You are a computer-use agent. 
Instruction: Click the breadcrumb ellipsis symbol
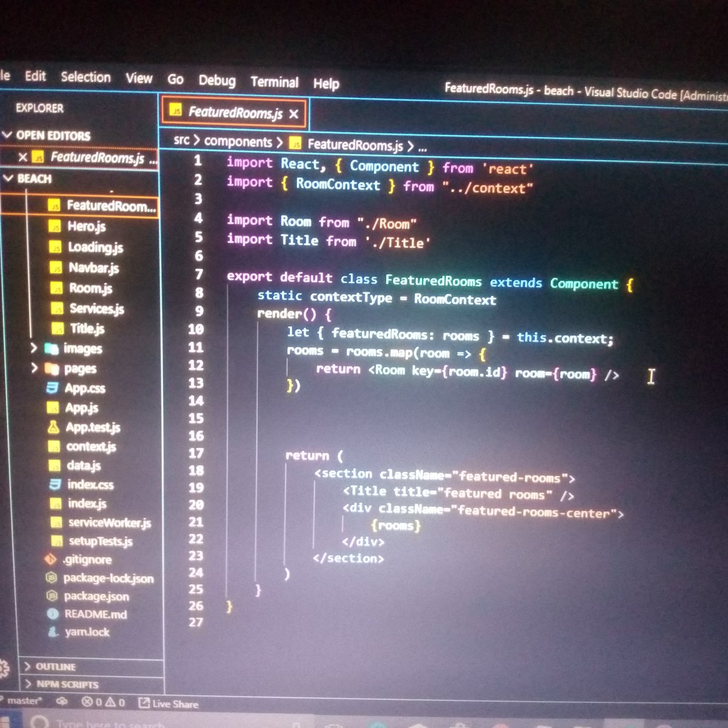coord(423,147)
